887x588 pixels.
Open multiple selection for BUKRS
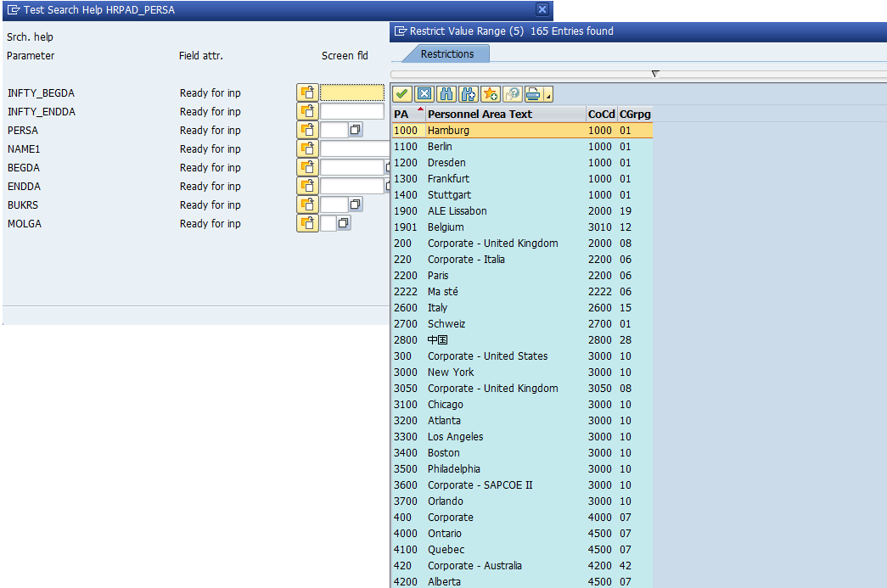pos(307,204)
